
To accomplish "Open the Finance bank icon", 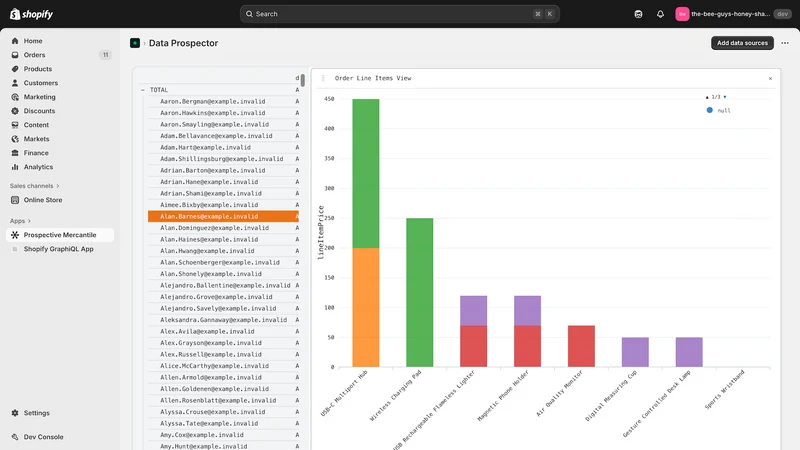I will click(15, 153).
